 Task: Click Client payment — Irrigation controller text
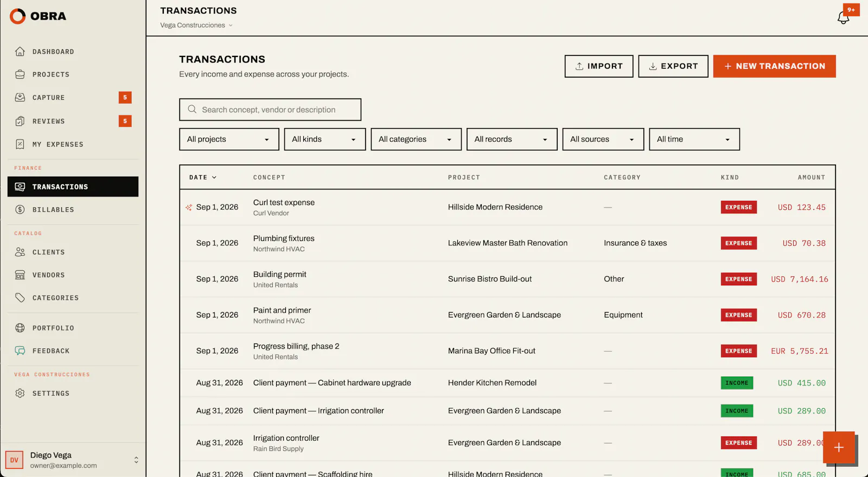point(318,411)
